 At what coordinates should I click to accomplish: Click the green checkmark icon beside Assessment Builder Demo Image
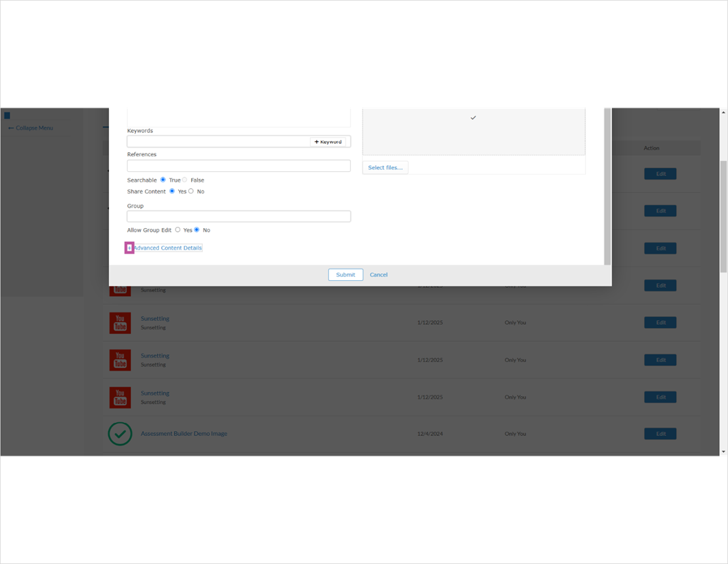(120, 434)
